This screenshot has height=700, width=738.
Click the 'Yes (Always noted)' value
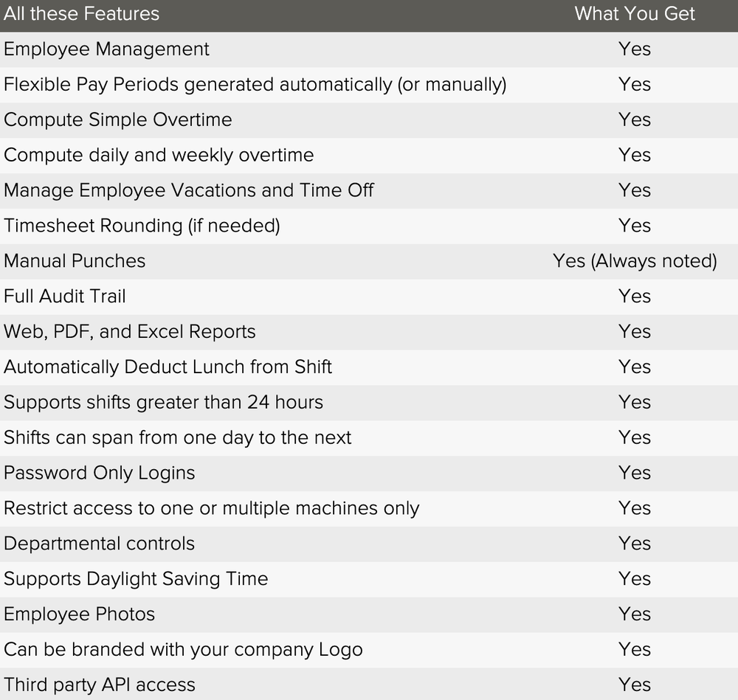[x=635, y=261]
